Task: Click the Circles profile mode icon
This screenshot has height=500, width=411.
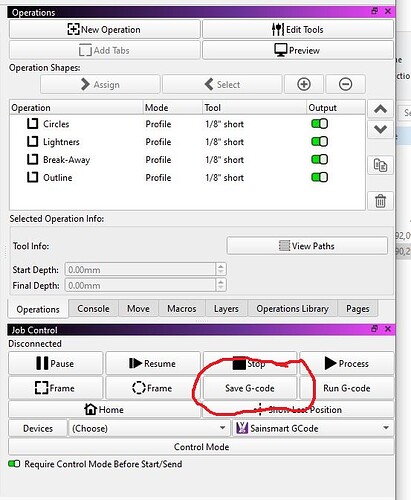Action: 32,124
